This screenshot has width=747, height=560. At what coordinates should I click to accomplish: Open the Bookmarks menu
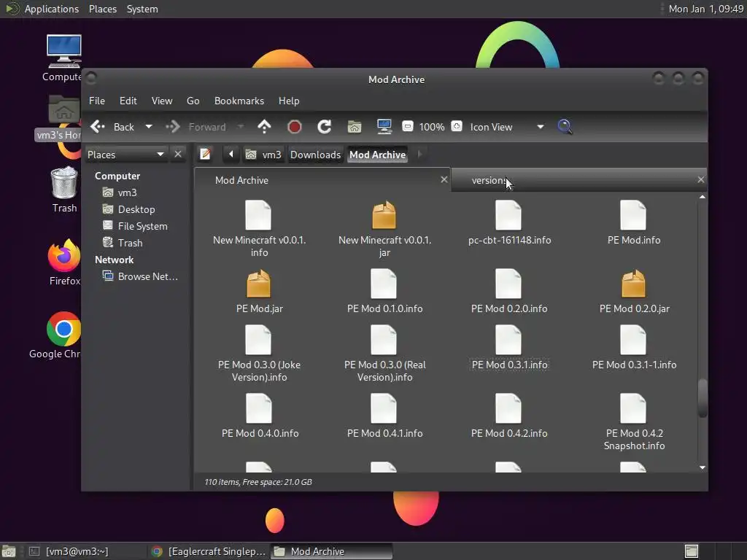pos(239,101)
